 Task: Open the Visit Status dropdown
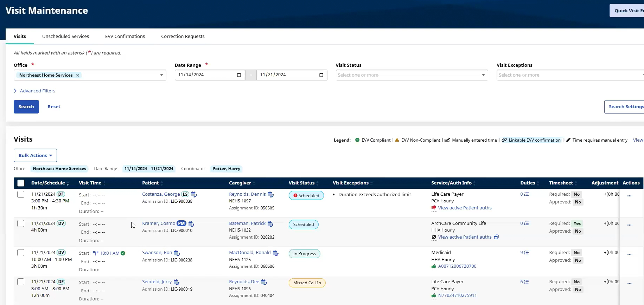click(412, 75)
